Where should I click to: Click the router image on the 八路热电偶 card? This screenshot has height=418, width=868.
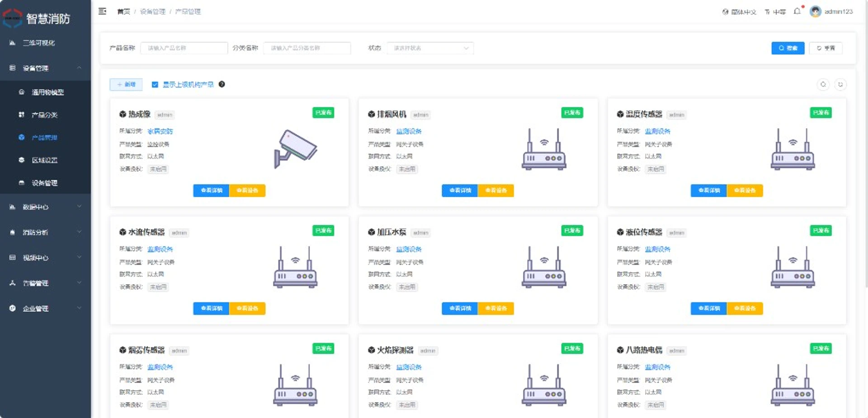tap(793, 385)
